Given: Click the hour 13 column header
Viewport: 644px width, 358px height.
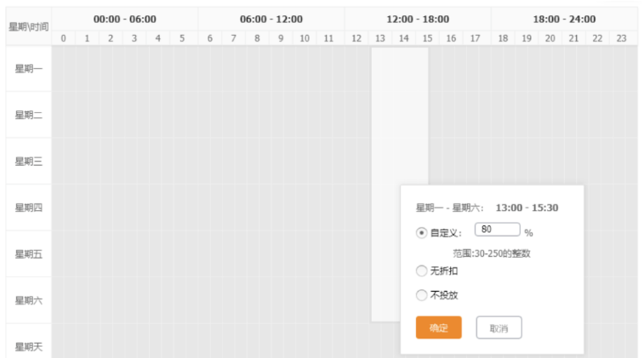Looking at the screenshot, I should [x=380, y=38].
